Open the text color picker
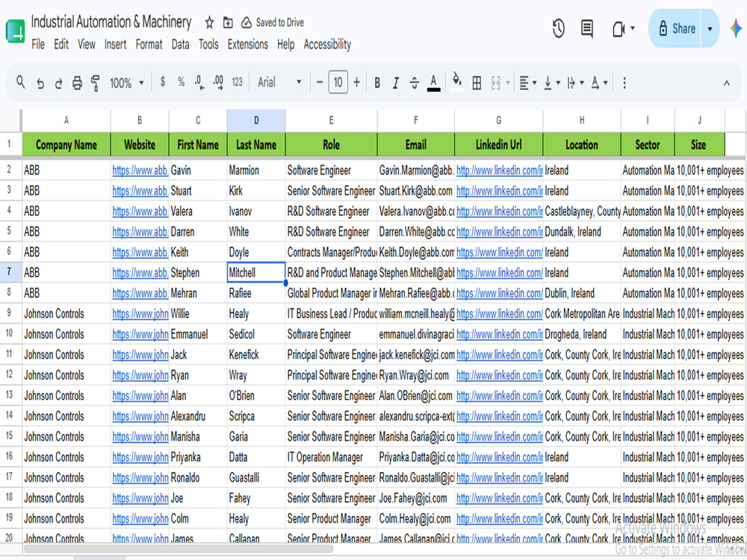The height and width of the screenshot is (560, 747). click(433, 83)
